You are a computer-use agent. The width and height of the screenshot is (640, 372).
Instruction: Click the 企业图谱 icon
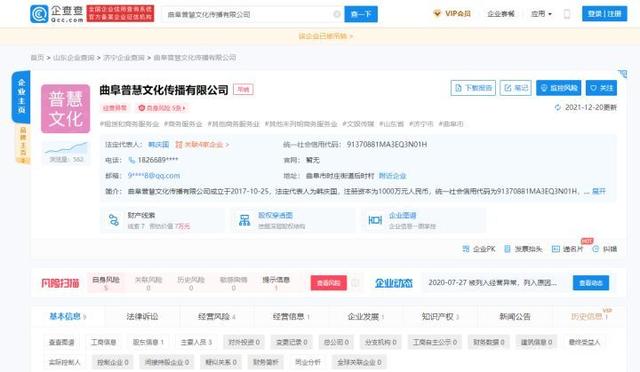pyautogui.click(x=375, y=221)
